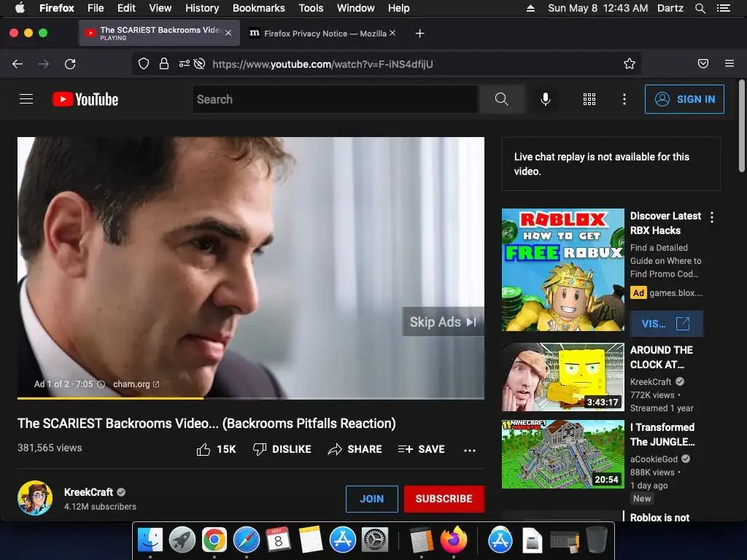Open Control Center list icon in menu bar

point(723,8)
